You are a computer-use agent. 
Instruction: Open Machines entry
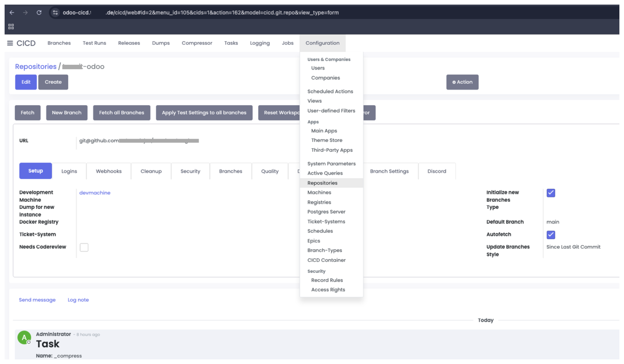[x=331, y=192]
